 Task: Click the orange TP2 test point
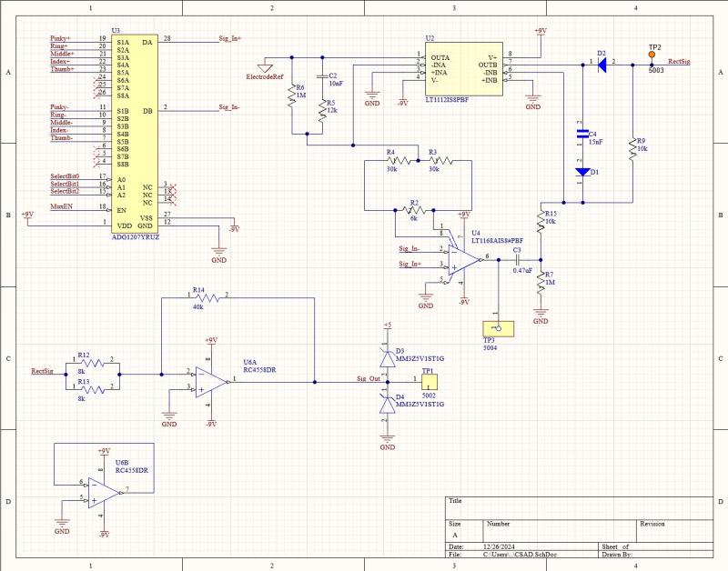click(x=652, y=54)
